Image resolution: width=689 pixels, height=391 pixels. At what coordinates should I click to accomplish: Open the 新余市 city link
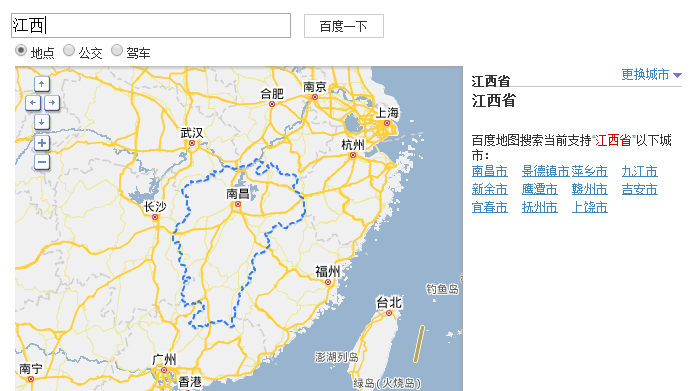490,189
